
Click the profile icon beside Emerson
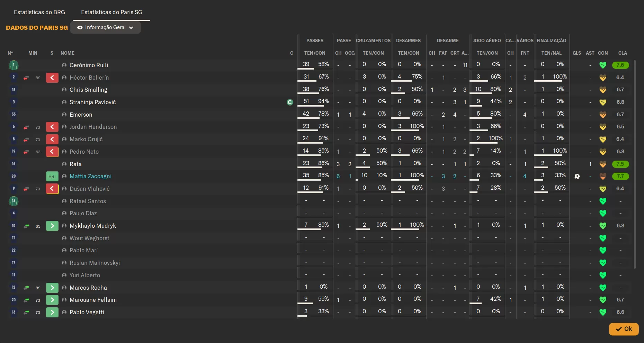pyautogui.click(x=64, y=115)
